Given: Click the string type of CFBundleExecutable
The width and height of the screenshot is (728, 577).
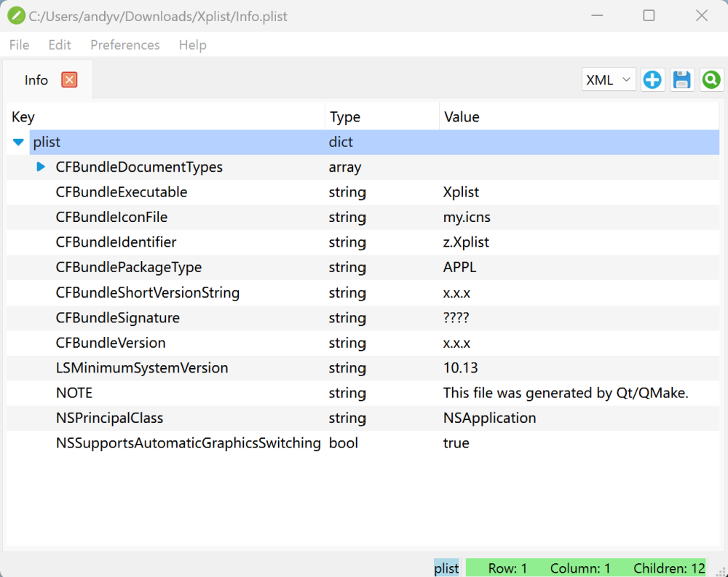Looking at the screenshot, I should (347, 193).
